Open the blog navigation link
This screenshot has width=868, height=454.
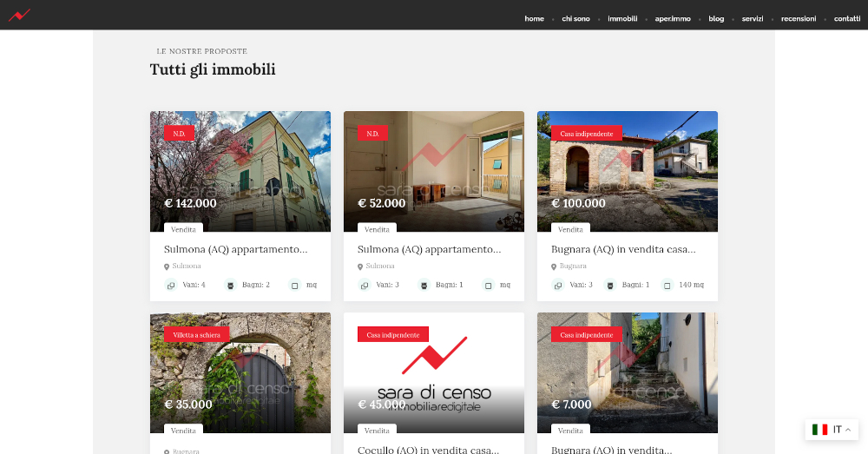[716, 19]
